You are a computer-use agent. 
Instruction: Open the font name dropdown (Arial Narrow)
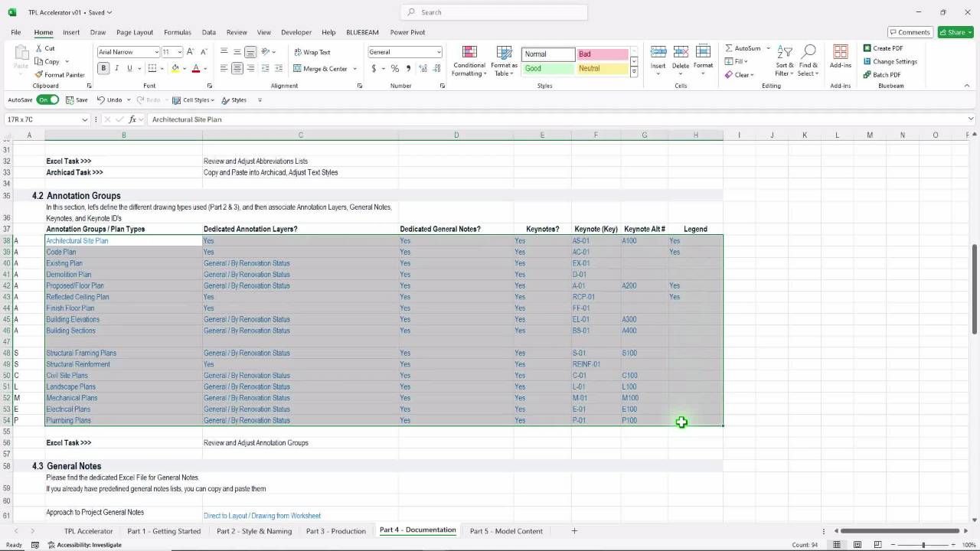[156, 52]
